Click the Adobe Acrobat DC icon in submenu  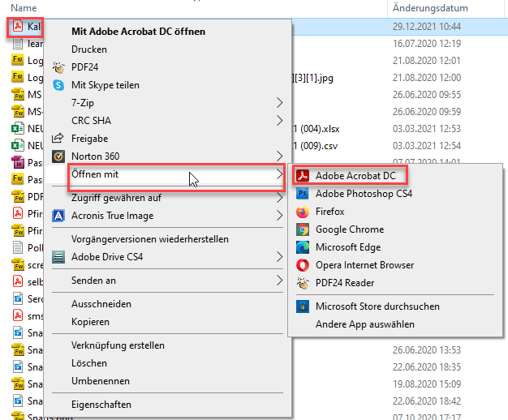tap(303, 176)
